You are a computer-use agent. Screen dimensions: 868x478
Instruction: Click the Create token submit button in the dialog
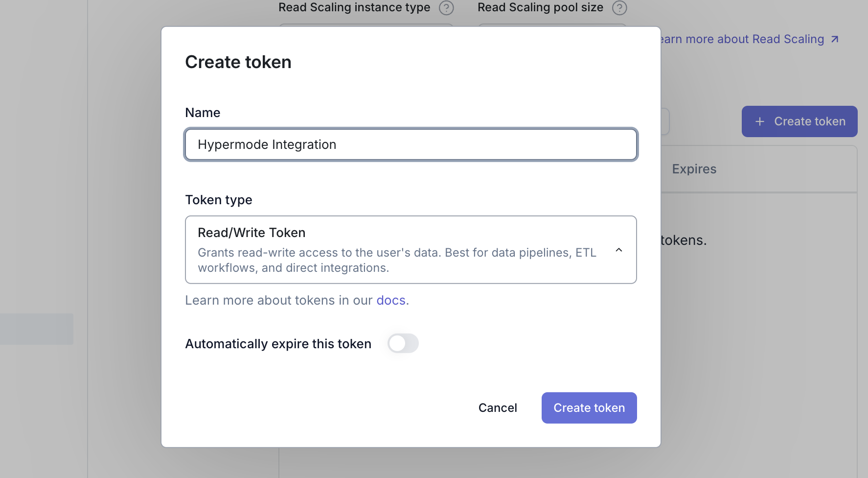(x=589, y=407)
